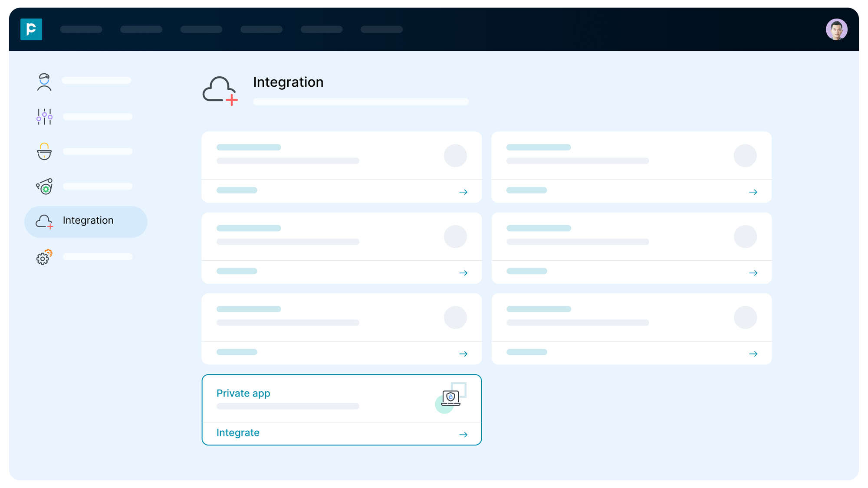
Task: Open the arrow on the middle-left integration card
Action: [464, 272]
